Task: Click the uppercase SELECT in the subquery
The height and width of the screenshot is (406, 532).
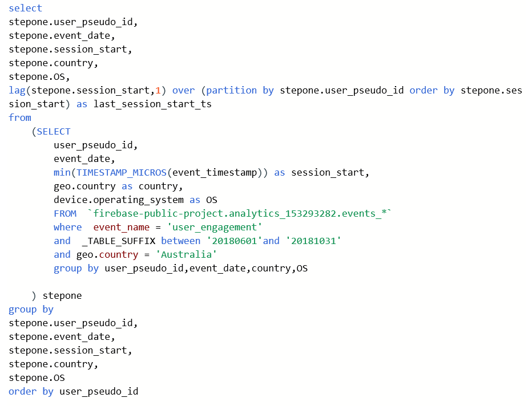Action: [x=54, y=131]
